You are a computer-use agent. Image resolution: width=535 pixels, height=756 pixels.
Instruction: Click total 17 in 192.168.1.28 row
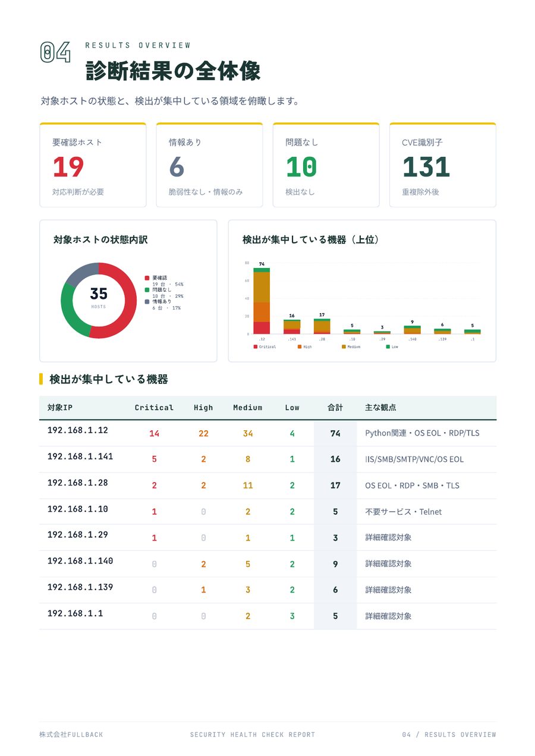click(335, 486)
